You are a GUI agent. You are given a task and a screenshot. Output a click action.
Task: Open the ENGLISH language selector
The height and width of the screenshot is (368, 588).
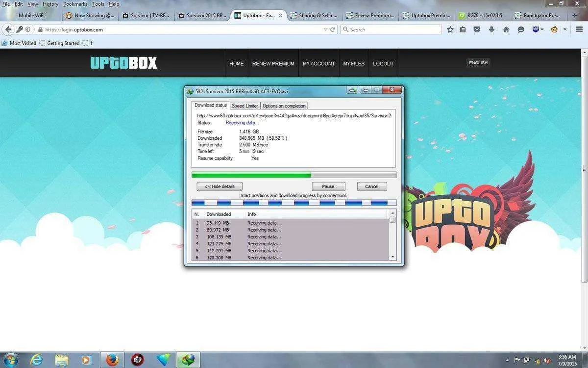tap(478, 63)
